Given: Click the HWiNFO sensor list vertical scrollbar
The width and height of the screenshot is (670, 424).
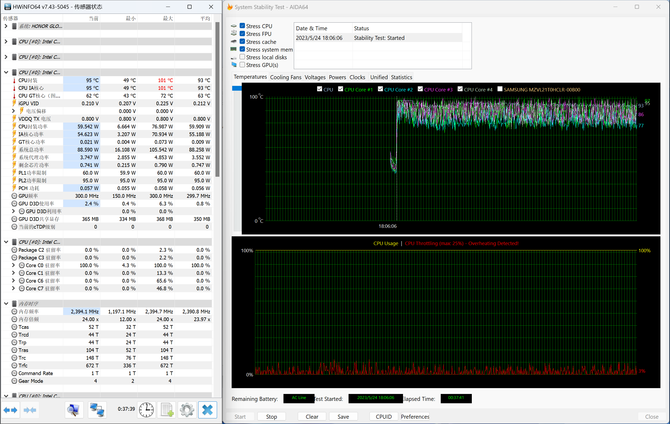Looking at the screenshot, I should [217, 100].
